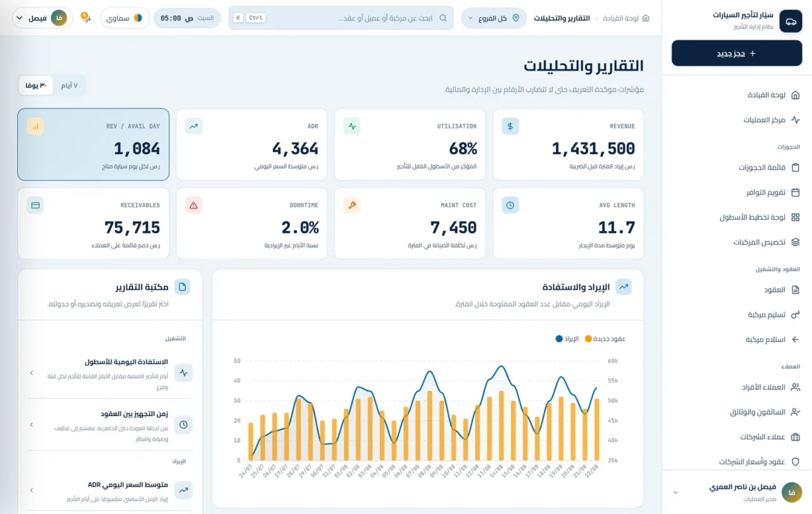812x514 pixels.
Task: Click the trend icon on ADR card
Action: 194,126
